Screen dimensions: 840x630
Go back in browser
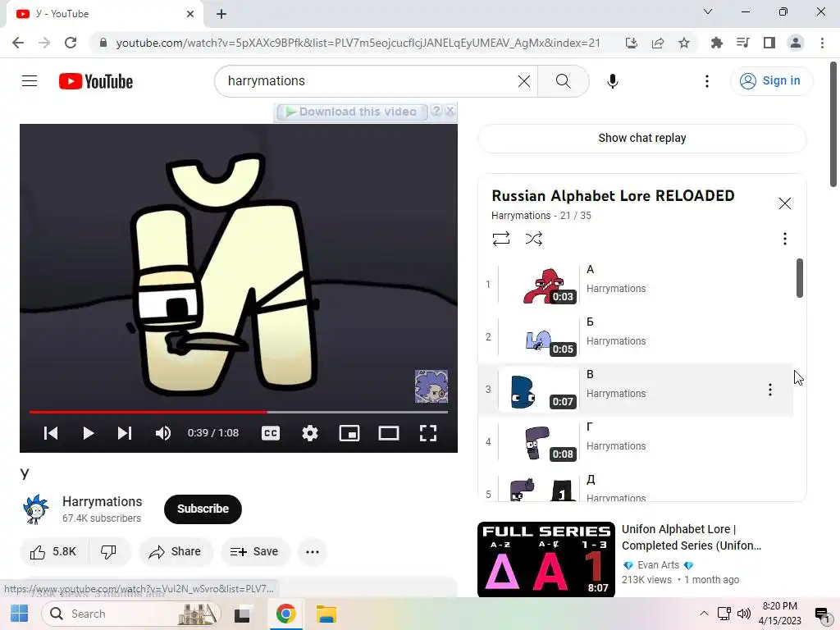click(18, 43)
